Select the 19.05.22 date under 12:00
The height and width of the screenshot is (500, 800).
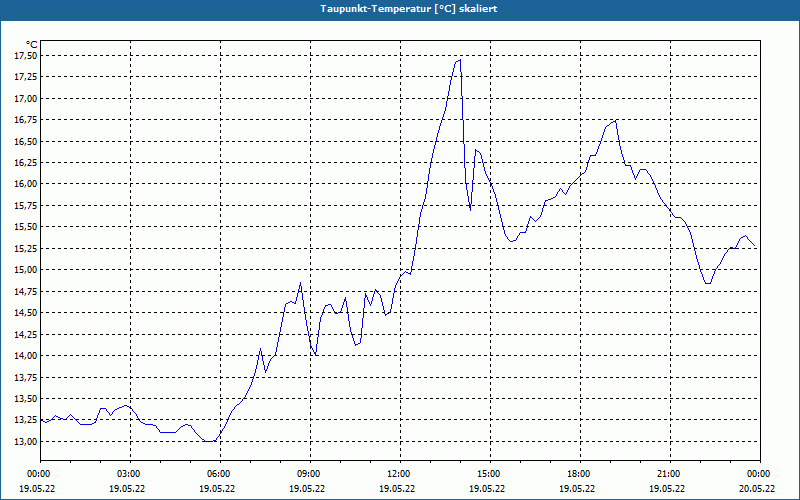pyautogui.click(x=397, y=489)
